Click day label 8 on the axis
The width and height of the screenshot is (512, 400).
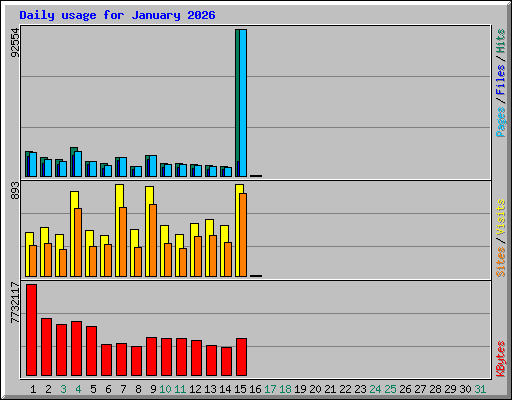138,389
